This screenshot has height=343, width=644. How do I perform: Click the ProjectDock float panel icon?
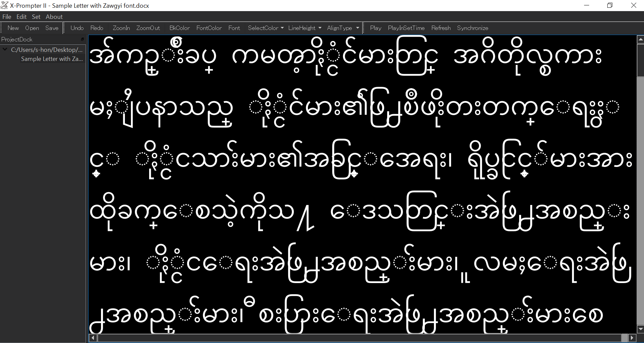pos(82,39)
